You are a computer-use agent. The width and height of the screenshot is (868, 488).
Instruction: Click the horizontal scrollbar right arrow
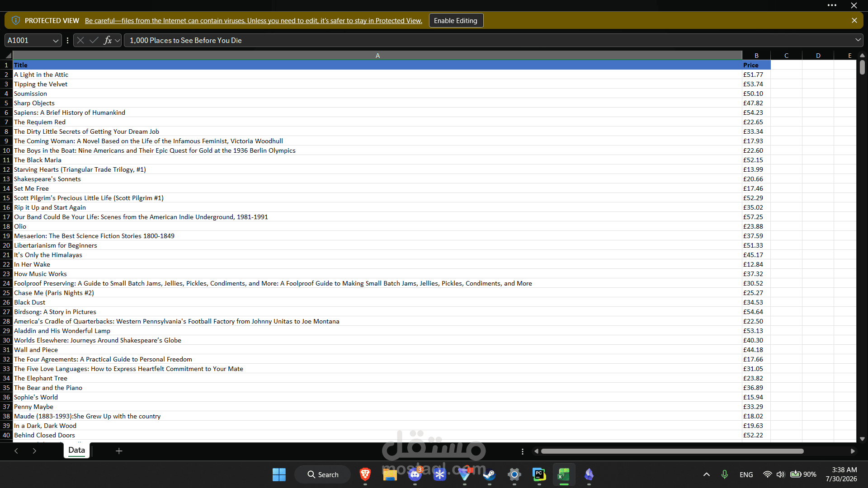[853, 451]
